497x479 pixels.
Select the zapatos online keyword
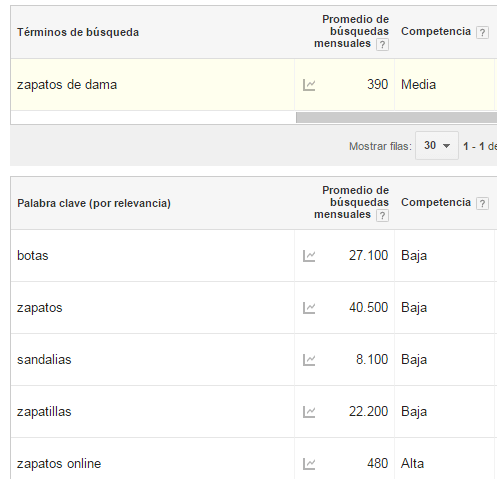pyautogui.click(x=59, y=464)
